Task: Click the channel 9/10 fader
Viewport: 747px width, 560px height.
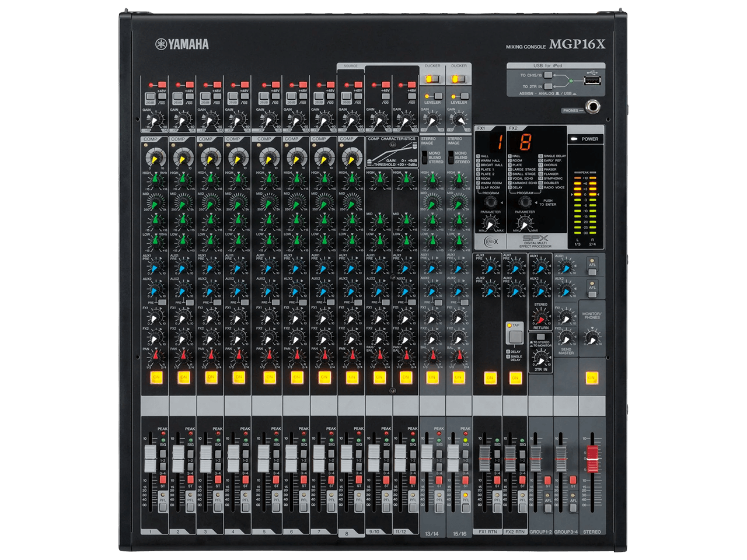Action: tap(373, 459)
